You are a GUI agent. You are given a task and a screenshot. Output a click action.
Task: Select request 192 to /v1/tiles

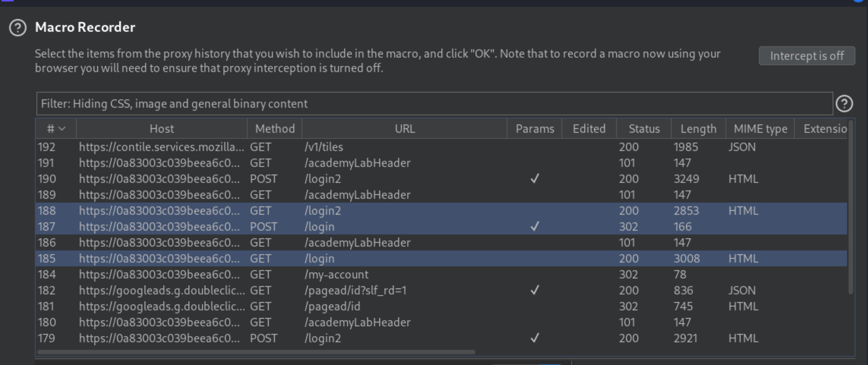[441, 147]
